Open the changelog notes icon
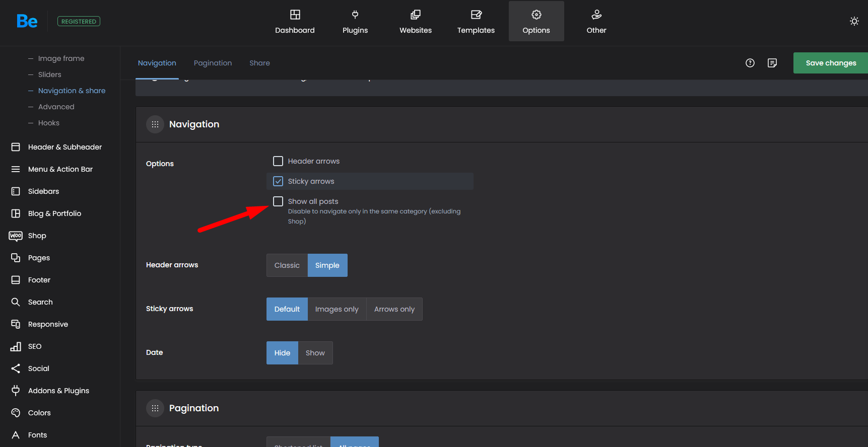Image resolution: width=868 pixels, height=447 pixels. click(772, 63)
